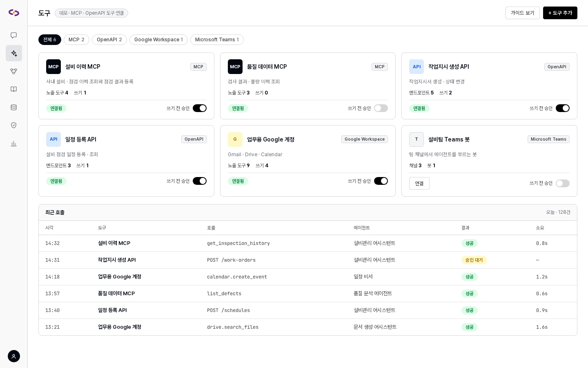588x368 pixels.
Task: Click 일정 등록 API in the 13:40 row
Action: 112,310
